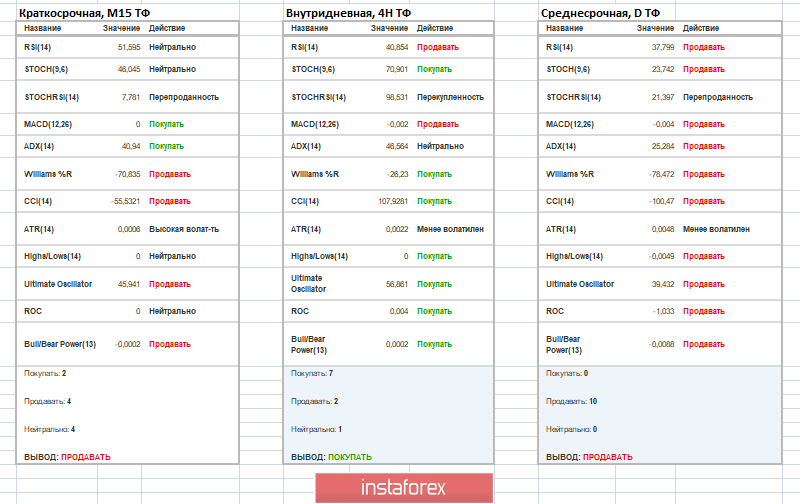Screen dimensions: 808x504
Task: Select the CCI value -55,5321
Action: [125, 201]
